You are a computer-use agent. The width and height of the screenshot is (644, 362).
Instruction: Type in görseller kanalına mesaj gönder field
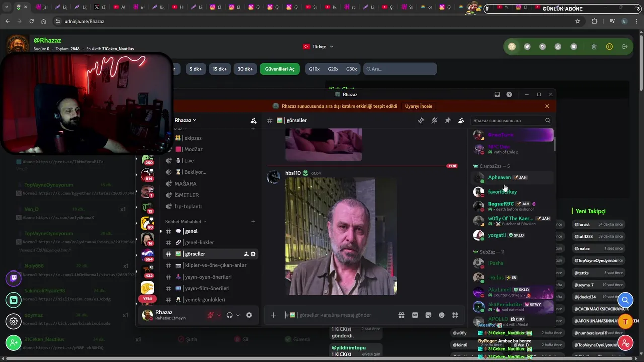click(340, 315)
